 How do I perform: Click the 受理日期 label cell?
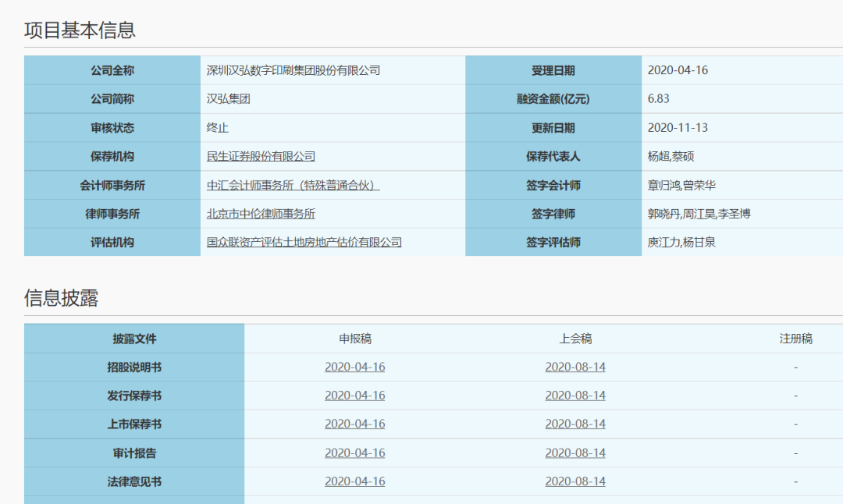(x=553, y=70)
